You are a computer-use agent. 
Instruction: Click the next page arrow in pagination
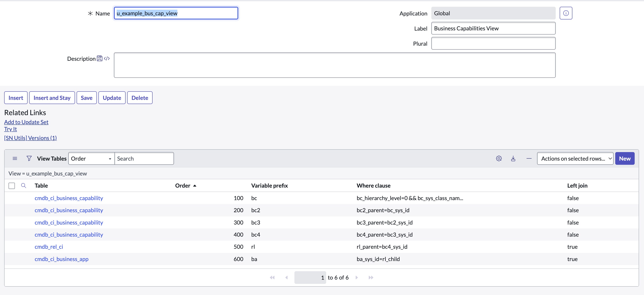(x=357, y=278)
